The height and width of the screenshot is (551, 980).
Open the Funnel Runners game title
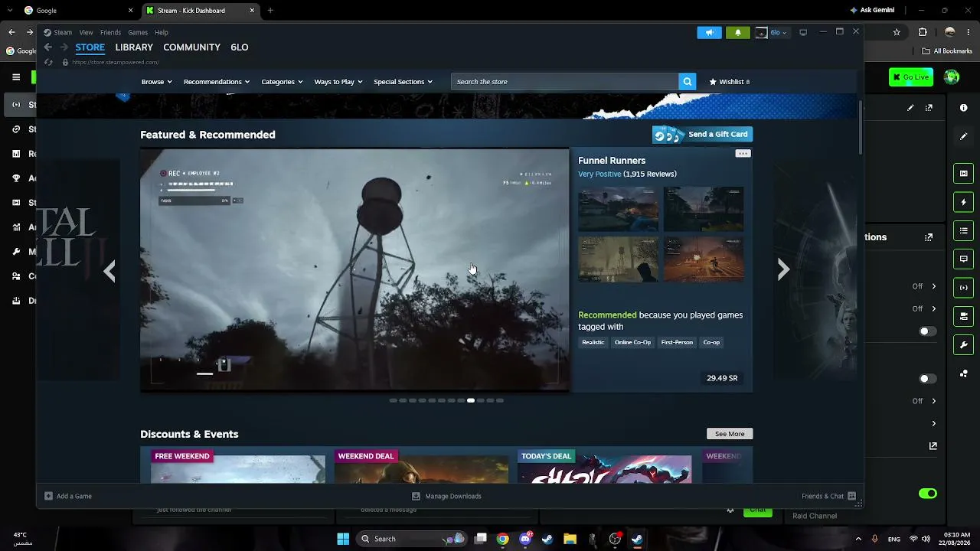click(612, 161)
